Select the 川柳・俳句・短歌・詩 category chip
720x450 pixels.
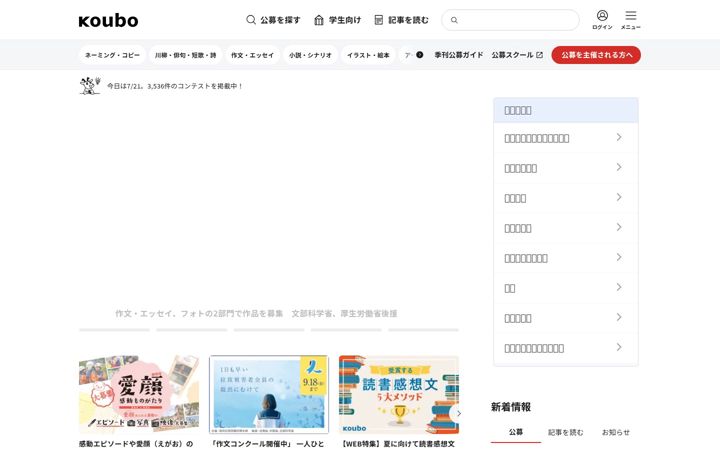point(186,55)
